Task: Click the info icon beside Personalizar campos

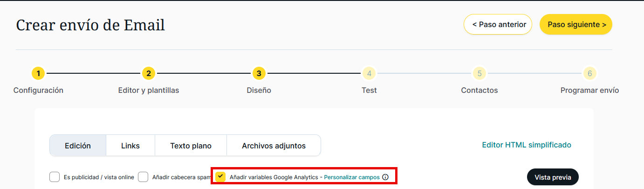Action: (385, 177)
